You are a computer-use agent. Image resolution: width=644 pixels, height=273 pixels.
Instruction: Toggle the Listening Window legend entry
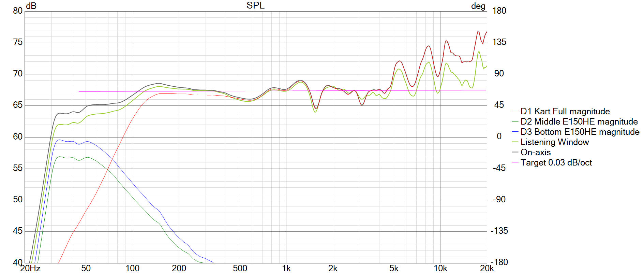pyautogui.click(x=554, y=142)
